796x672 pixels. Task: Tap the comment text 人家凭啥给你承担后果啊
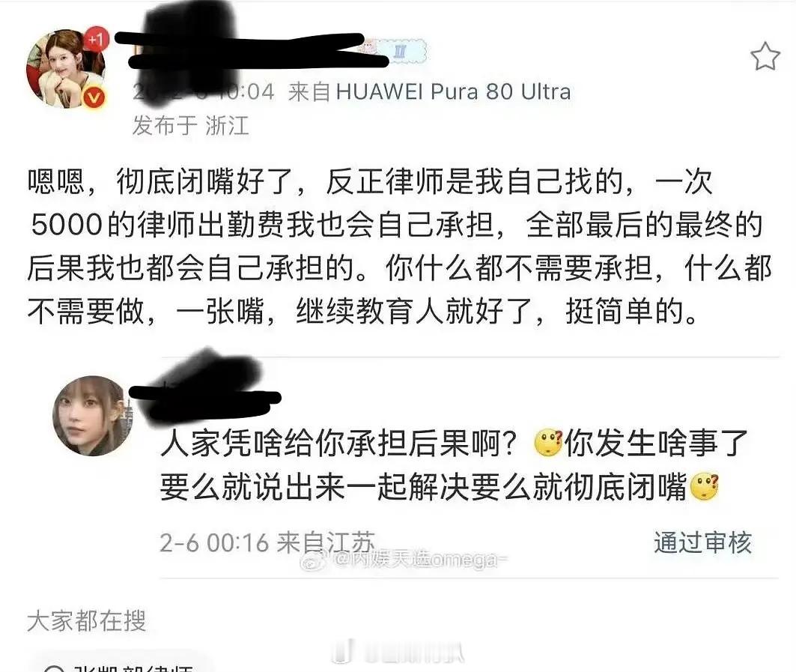click(x=338, y=444)
